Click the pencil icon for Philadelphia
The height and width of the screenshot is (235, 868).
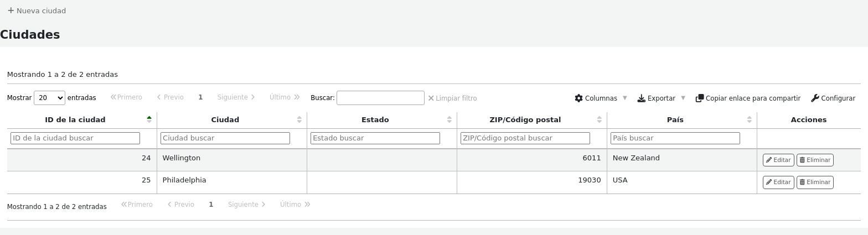[x=769, y=182]
